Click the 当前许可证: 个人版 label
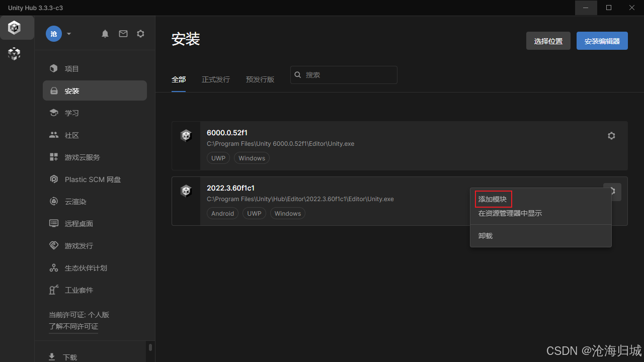The height and width of the screenshot is (362, 644). [79, 315]
